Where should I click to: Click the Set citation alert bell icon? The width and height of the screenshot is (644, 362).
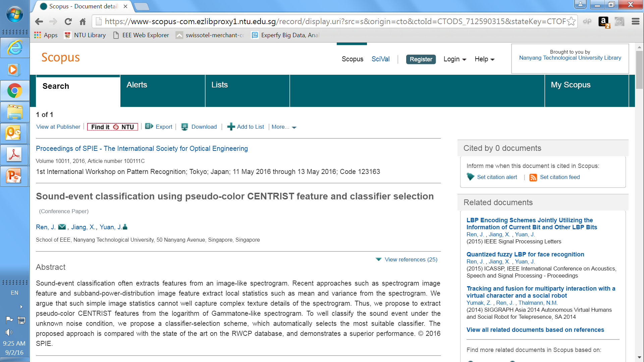tap(470, 177)
